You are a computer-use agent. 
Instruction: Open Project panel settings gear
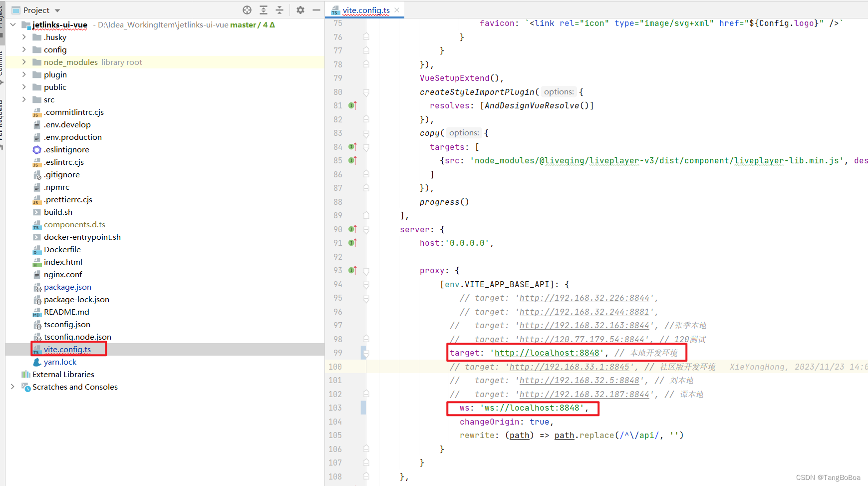pyautogui.click(x=300, y=10)
